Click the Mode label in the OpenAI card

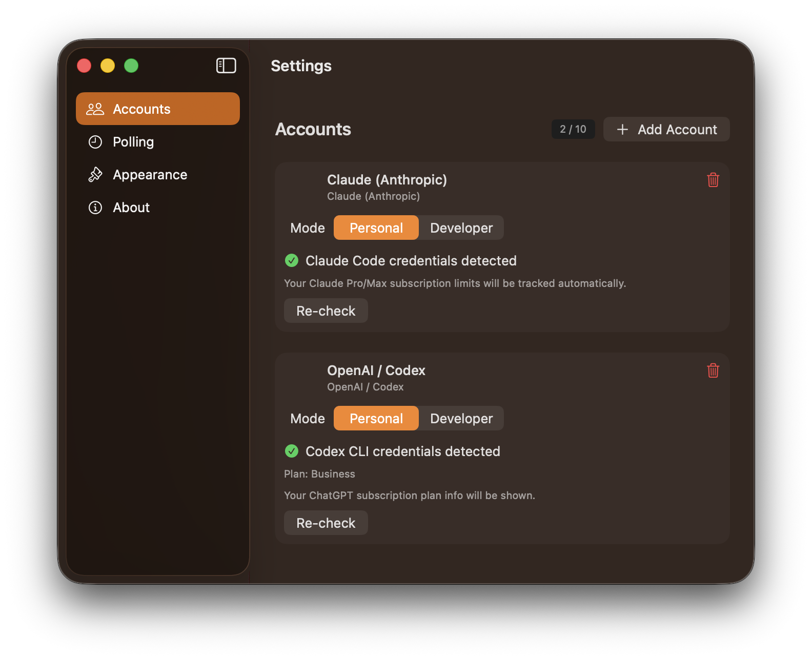point(308,419)
